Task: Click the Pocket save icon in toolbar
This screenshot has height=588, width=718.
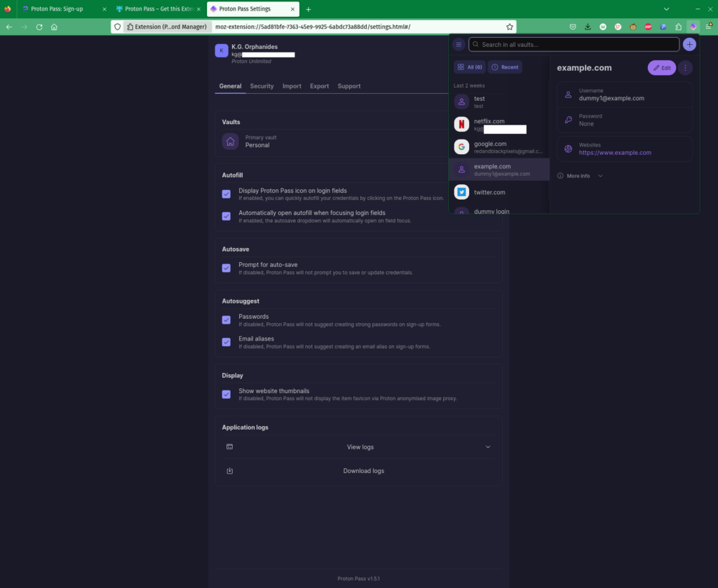Action: tap(572, 27)
